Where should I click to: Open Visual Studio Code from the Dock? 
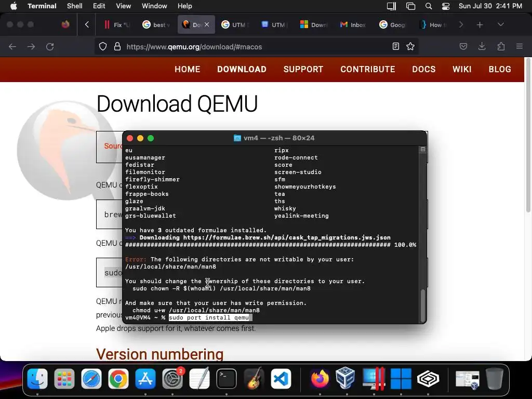[281, 379]
